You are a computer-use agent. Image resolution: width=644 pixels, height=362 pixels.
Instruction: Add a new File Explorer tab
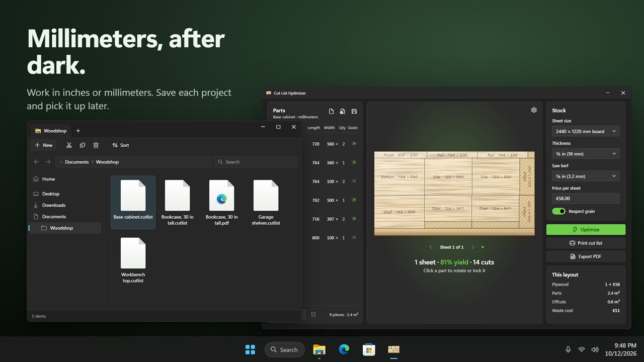(x=78, y=131)
